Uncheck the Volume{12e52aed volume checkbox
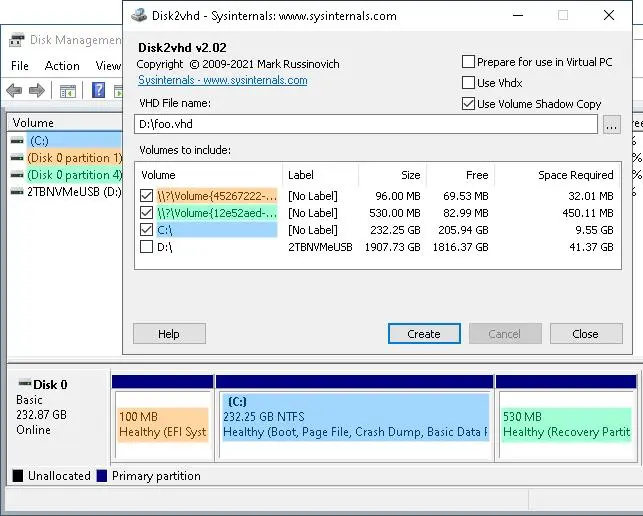The height and width of the screenshot is (516, 643). tap(146, 212)
